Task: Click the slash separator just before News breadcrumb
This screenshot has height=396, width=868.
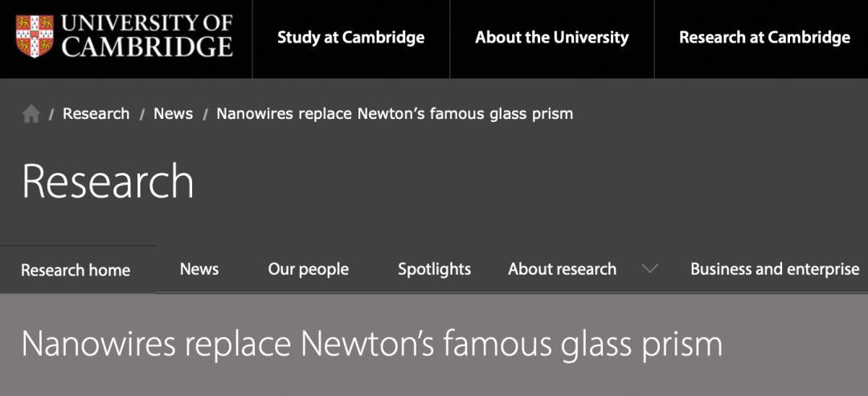Action: [x=142, y=114]
